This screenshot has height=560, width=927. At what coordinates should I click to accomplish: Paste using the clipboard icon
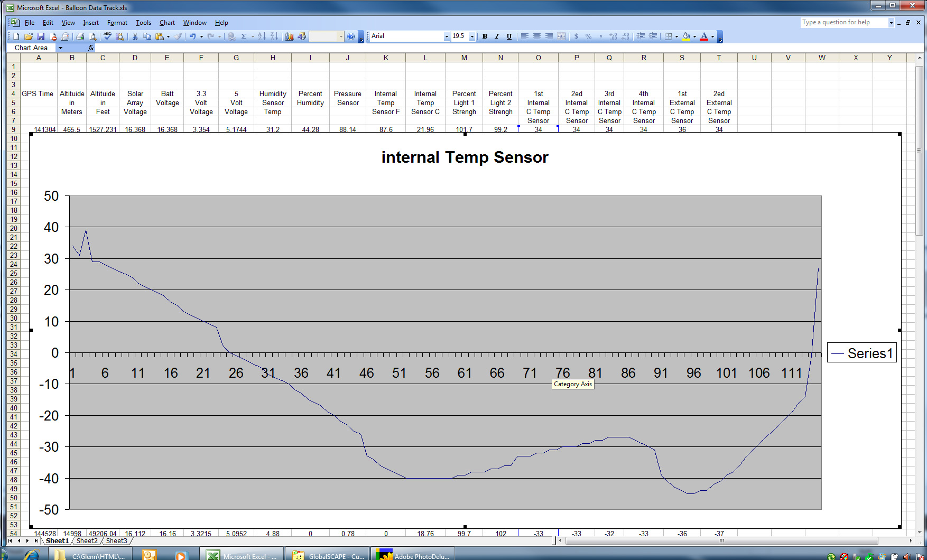coord(159,36)
